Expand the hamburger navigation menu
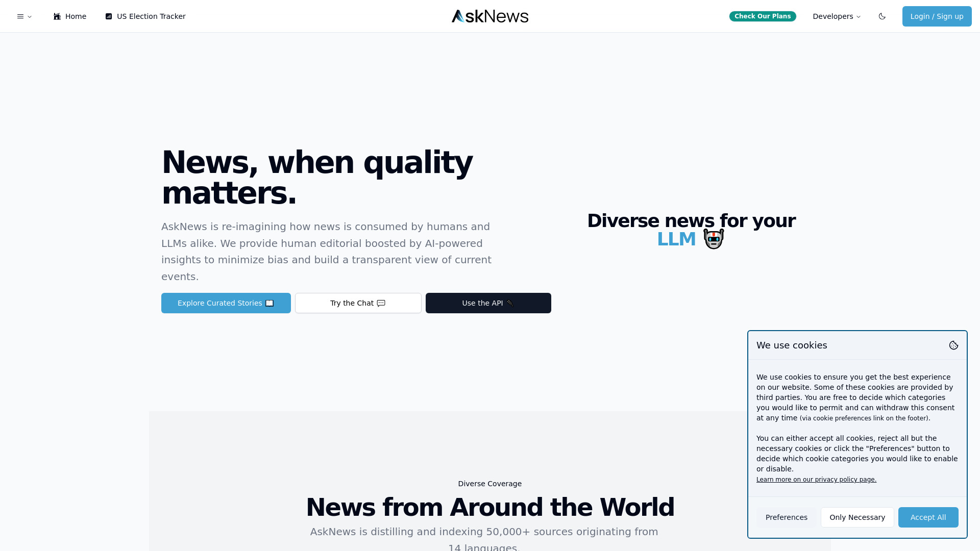 coord(24,16)
